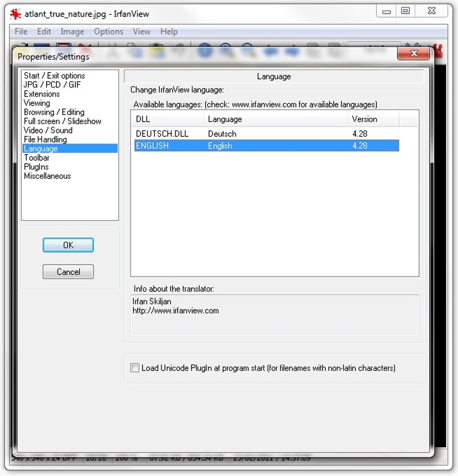Screen dimensions: 458x476
Task: Open the Help menu
Action: pos(169,31)
